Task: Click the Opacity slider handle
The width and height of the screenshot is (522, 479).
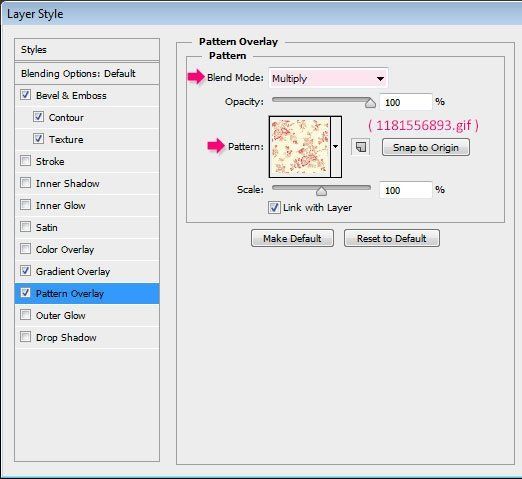Action: pyautogui.click(x=370, y=103)
